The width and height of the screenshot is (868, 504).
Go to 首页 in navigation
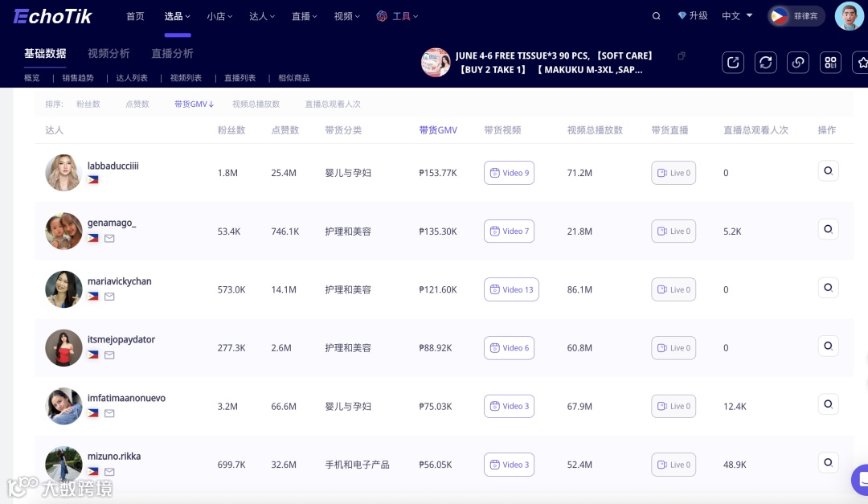pos(135,16)
